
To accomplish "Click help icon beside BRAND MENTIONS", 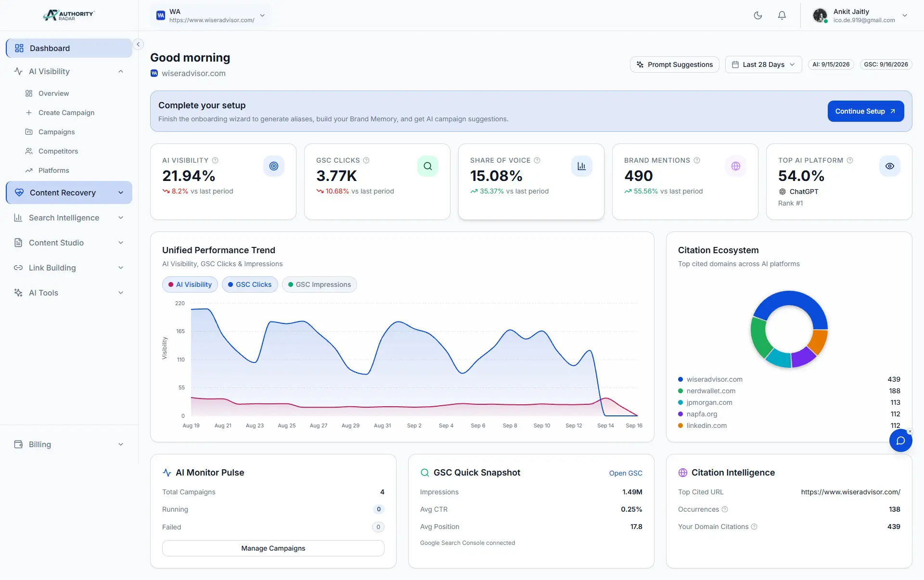I will click(697, 160).
